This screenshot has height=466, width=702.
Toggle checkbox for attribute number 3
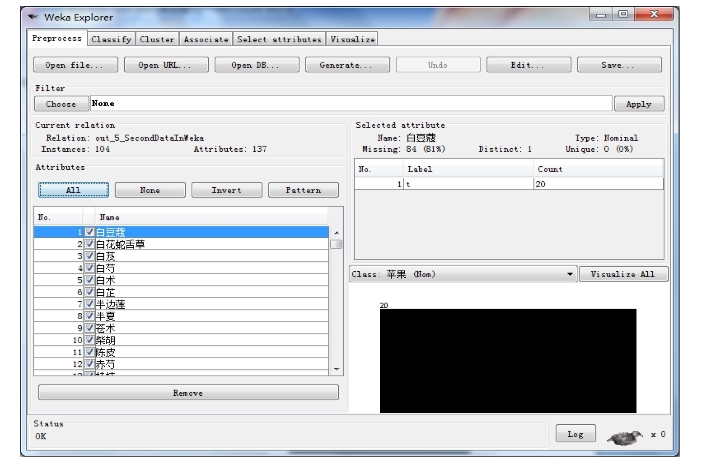(x=90, y=256)
